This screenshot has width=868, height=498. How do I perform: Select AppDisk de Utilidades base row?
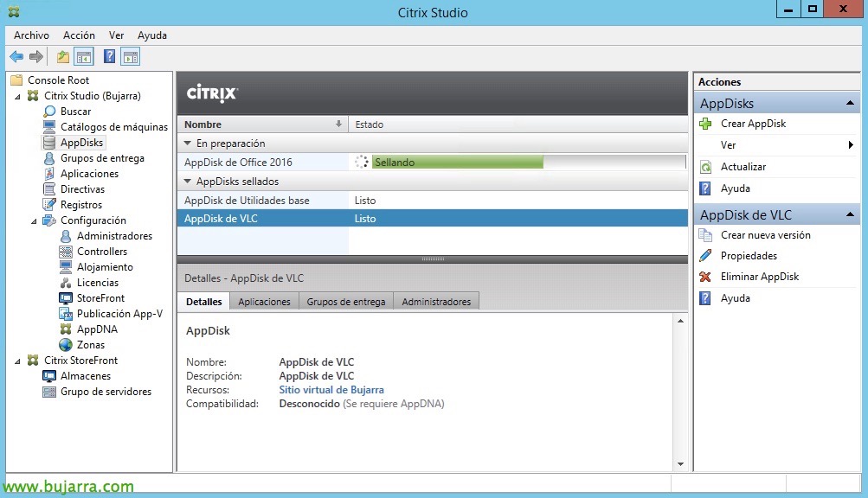coord(433,201)
